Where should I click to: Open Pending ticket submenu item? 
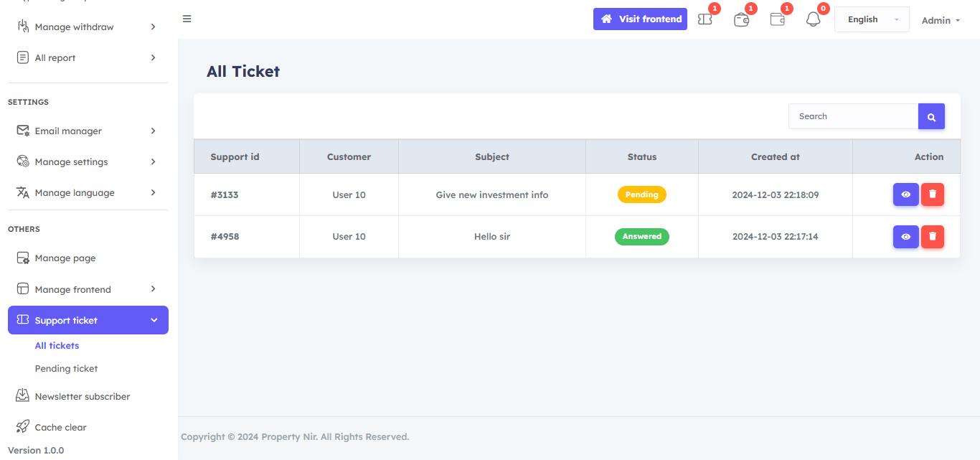point(66,368)
